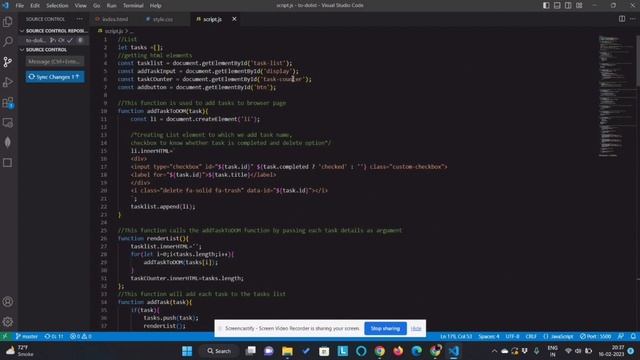Open Remote Explorer in activity bar

tap(8, 122)
